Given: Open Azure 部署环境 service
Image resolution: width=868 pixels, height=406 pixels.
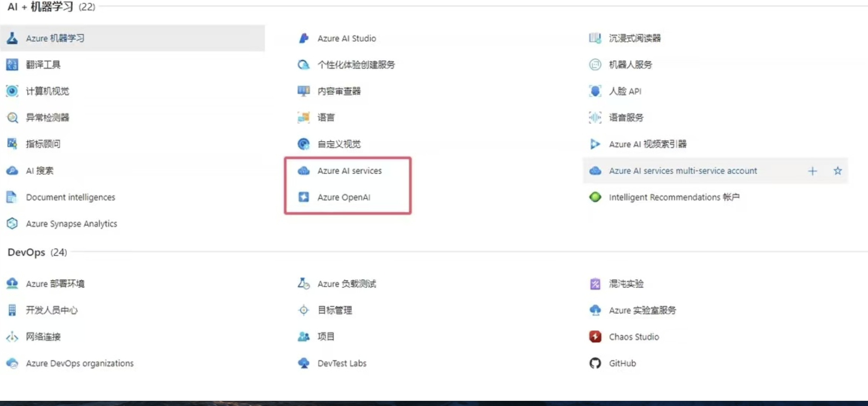Looking at the screenshot, I should pyautogui.click(x=55, y=284).
